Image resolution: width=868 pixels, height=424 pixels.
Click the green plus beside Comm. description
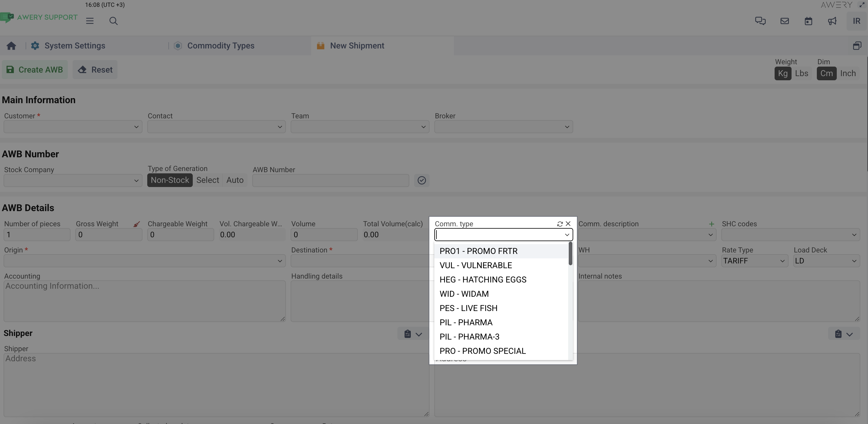coord(711,224)
